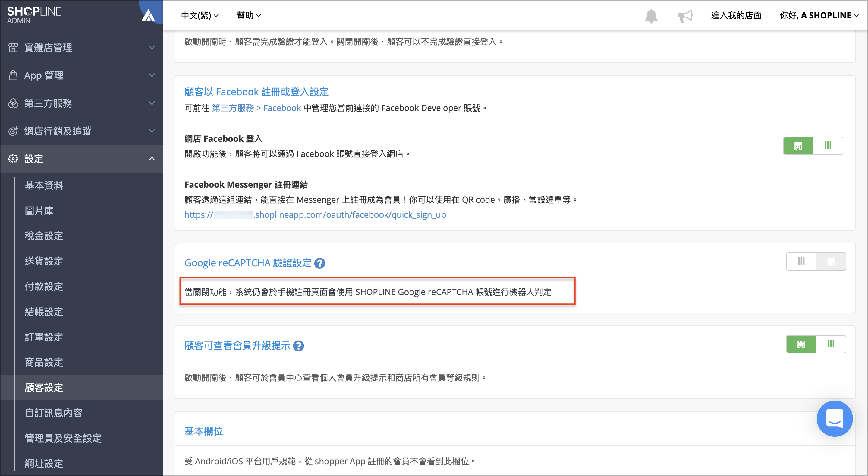Open announcements megaphone icon
Viewport: 868px width, 476px height.
point(685,16)
